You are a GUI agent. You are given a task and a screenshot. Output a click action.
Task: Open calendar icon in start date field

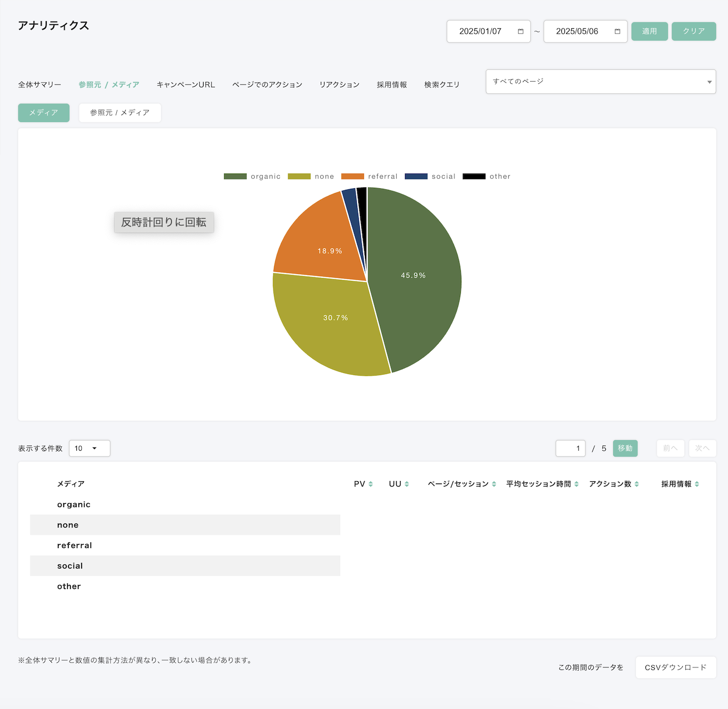(521, 32)
